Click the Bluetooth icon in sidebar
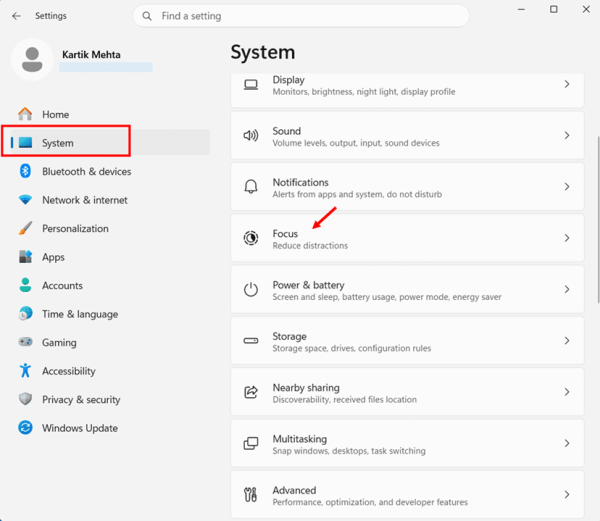 coord(25,171)
